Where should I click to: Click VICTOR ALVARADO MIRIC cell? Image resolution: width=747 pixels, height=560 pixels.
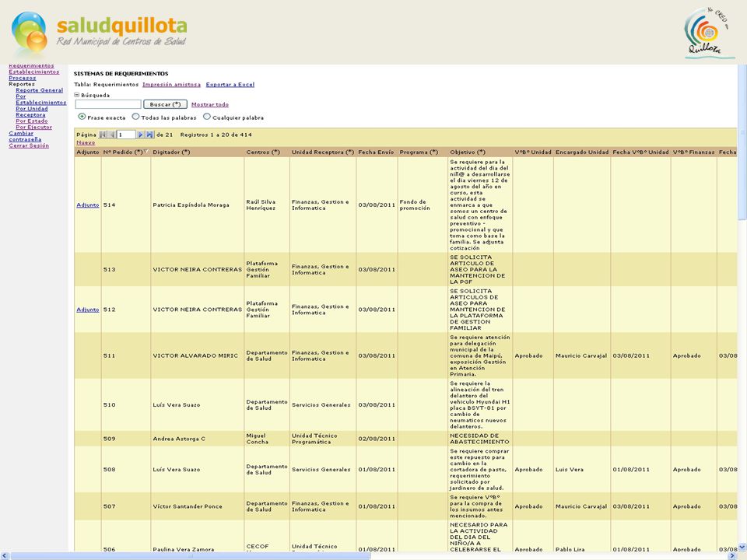pos(195,355)
